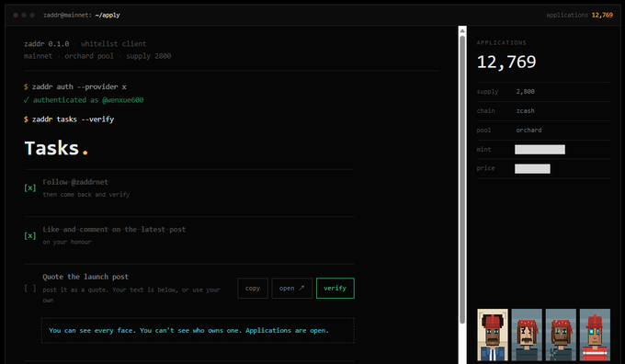Click the pool value orchard
Viewport: 625px width, 364px height.
528,130
